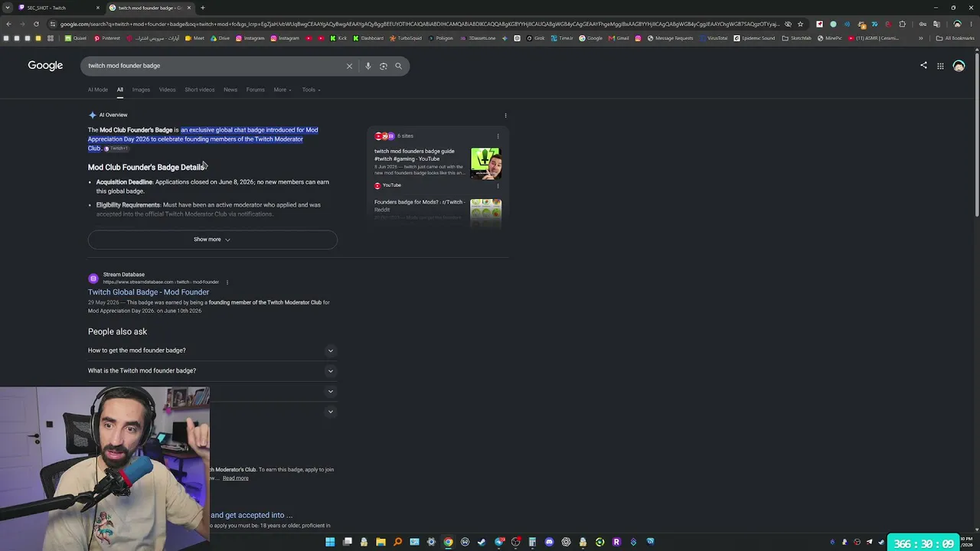Start a voice search with the microphone
This screenshot has width=980, height=551.
pyautogui.click(x=368, y=66)
